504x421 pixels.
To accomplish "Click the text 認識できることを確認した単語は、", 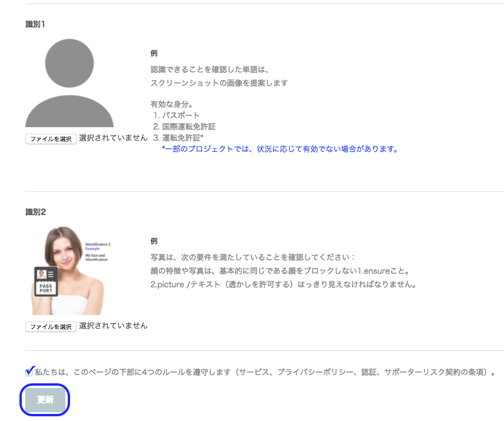I will (209, 69).
